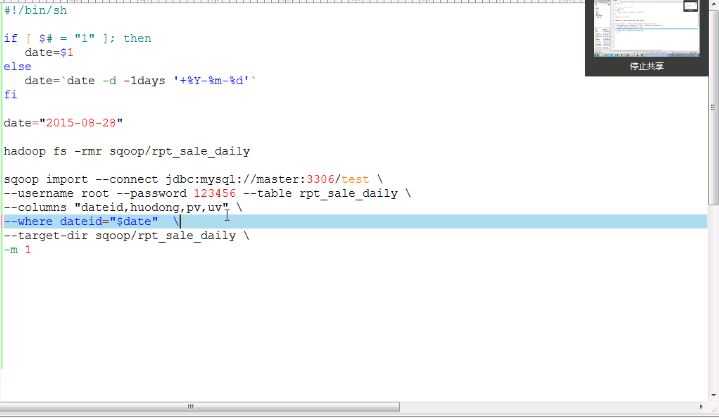
Task: Click the 'hadoop fs -rmr' command line
Action: (127, 151)
